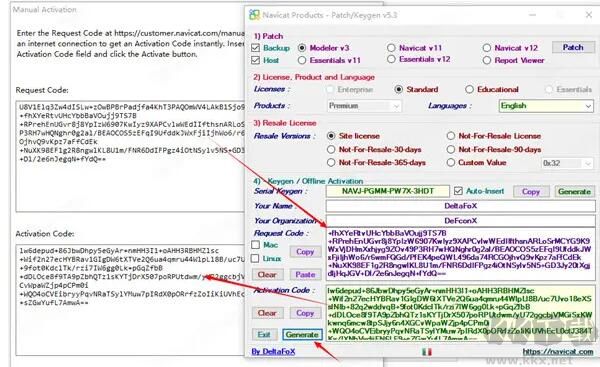Screen dimensions: 600x367
Task: Select the Not-For-Resale License option
Action: pos(451,136)
